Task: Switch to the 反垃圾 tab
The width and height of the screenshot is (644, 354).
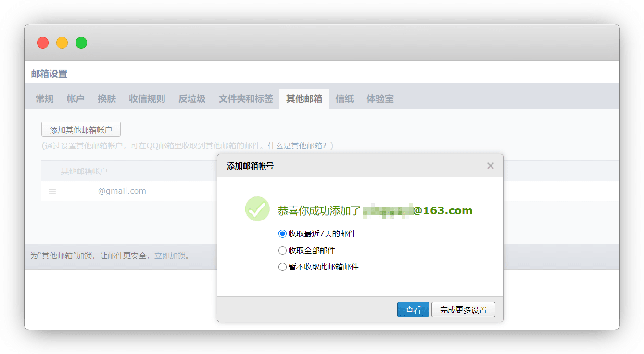Action: tap(192, 99)
